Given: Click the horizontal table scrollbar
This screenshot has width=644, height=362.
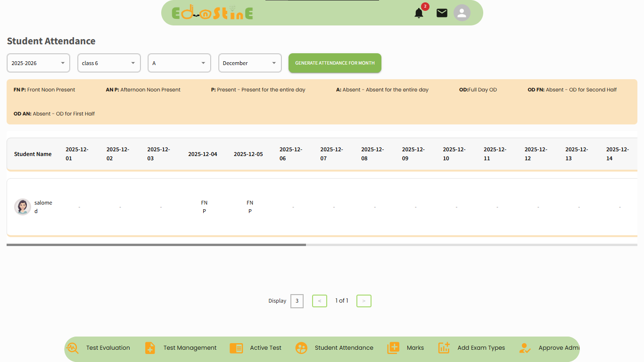Looking at the screenshot, I should click(156, 245).
